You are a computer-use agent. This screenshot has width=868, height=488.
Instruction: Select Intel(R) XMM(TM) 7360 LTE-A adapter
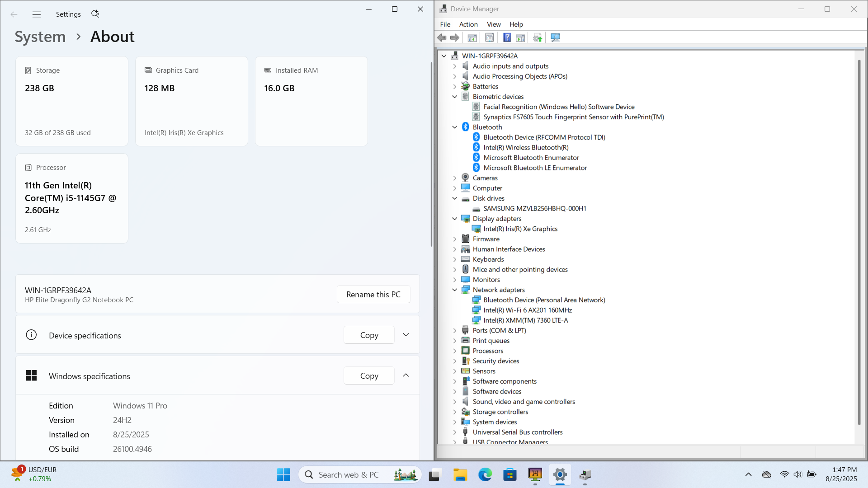[x=526, y=320]
